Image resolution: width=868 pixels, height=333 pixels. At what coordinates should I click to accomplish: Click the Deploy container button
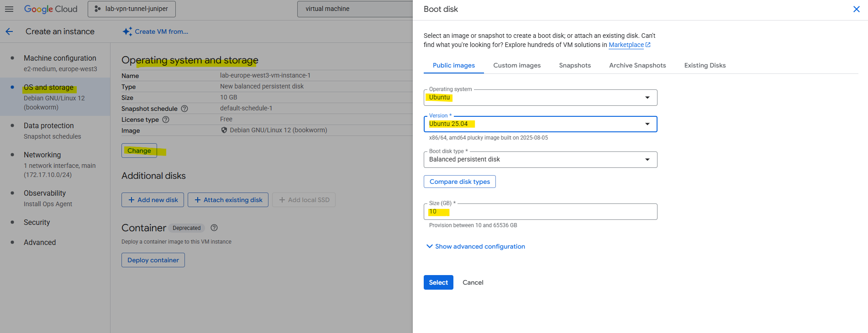[153, 260]
